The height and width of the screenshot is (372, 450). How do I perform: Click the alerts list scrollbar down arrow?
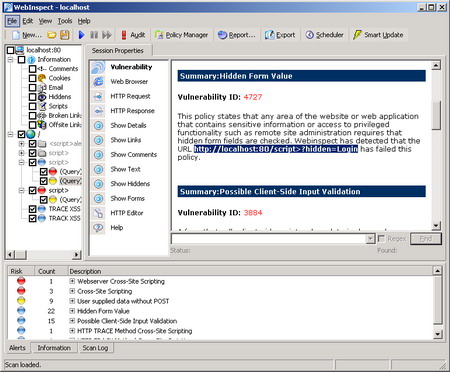(438, 334)
